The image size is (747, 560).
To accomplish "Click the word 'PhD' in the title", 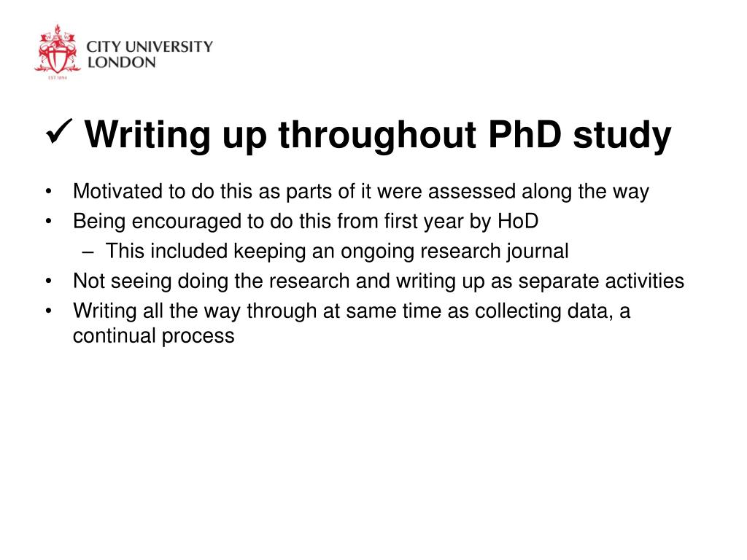I will [x=525, y=134].
